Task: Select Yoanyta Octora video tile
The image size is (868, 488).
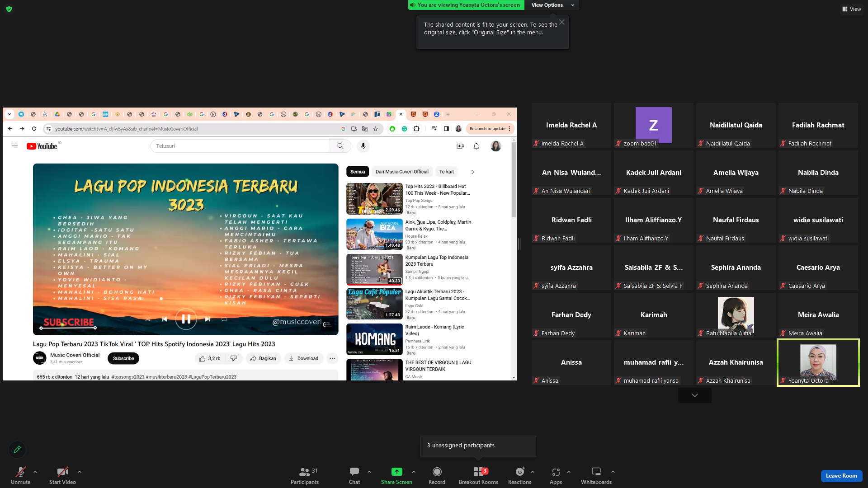Action: [818, 362]
